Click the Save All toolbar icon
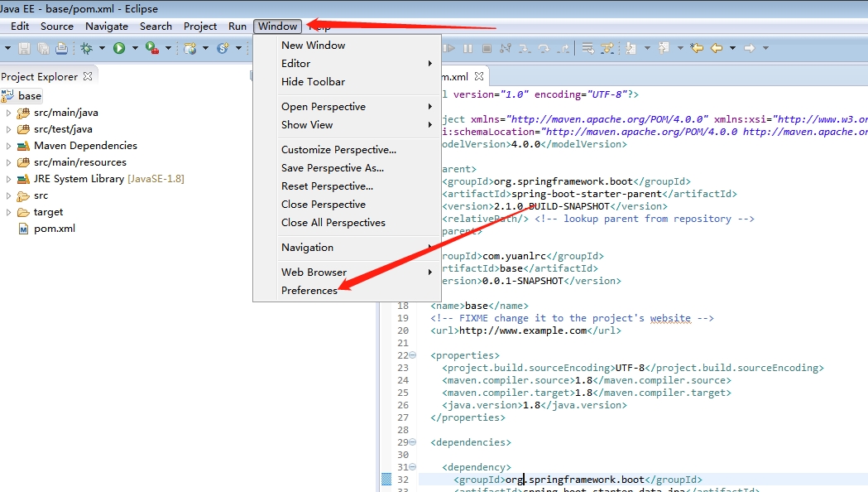The height and width of the screenshot is (492, 868). 43,48
